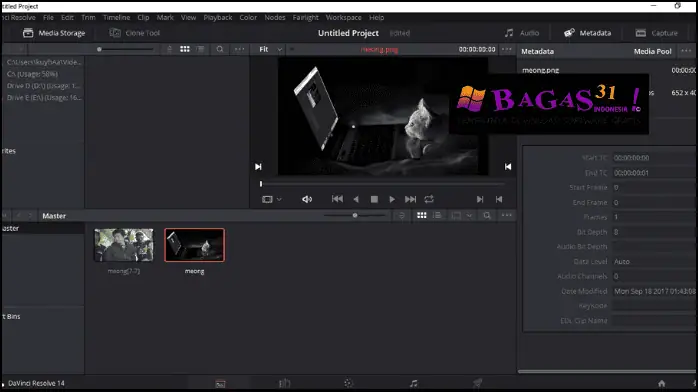The width and height of the screenshot is (698, 392).
Task: Open the Media Pool dropdown in Metadata
Action: (x=652, y=51)
